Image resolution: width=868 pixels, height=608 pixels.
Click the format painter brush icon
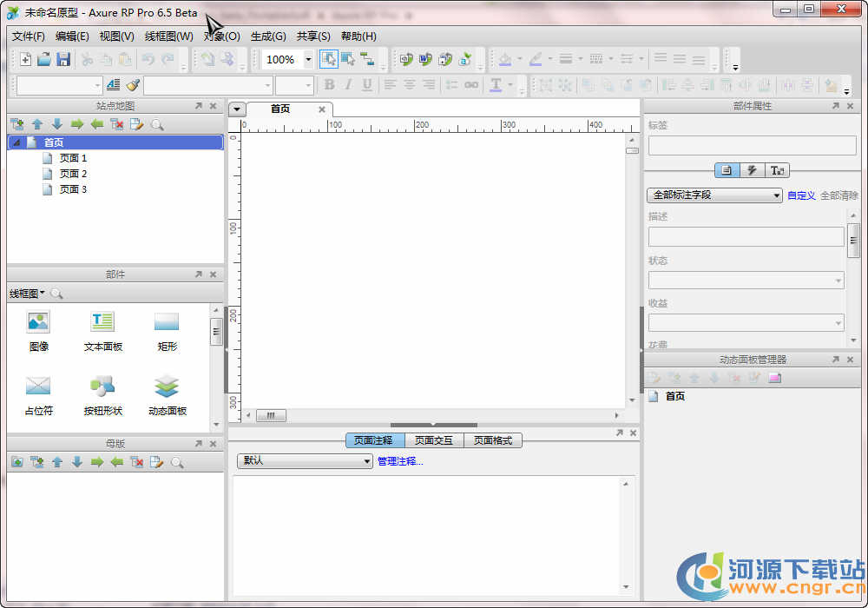pos(133,84)
